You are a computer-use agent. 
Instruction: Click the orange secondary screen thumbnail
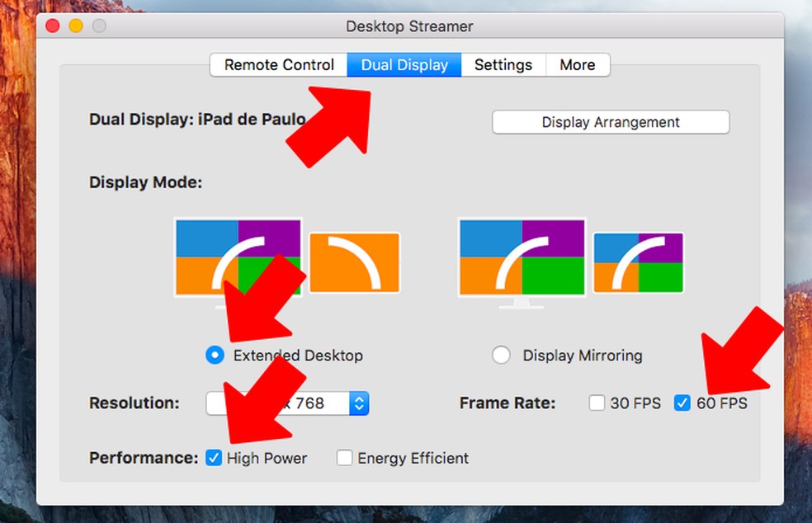pyautogui.click(x=354, y=262)
